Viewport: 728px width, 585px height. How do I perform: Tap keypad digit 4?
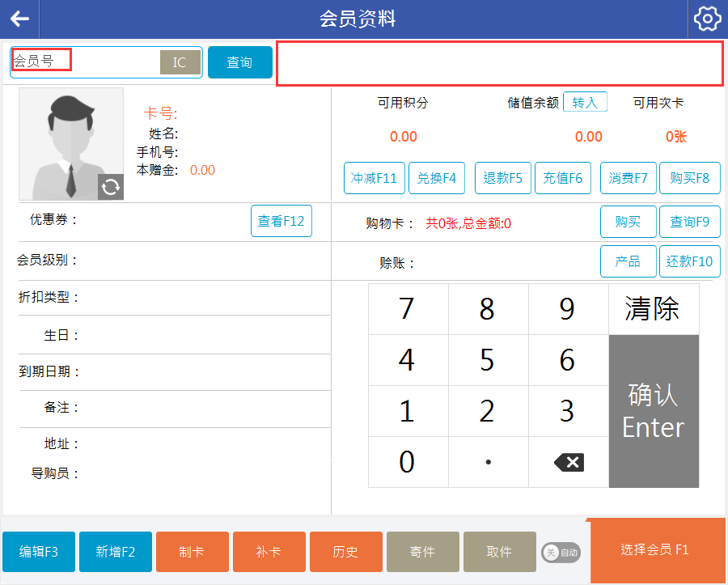(408, 360)
